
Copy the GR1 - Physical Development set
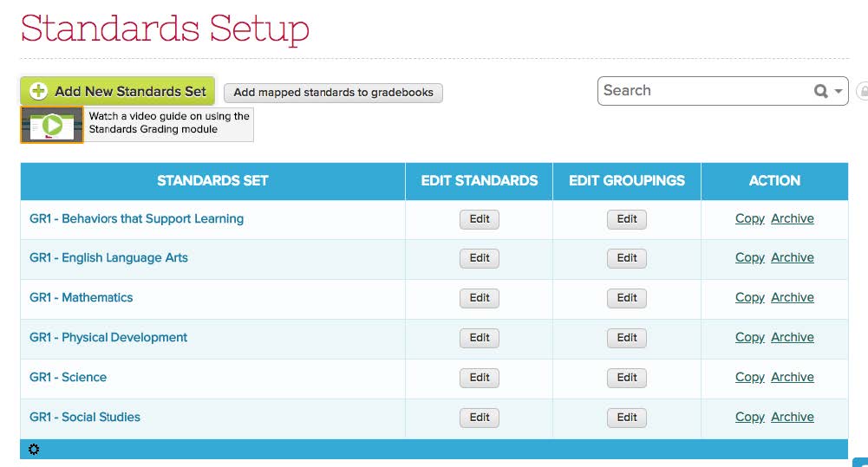tap(749, 338)
